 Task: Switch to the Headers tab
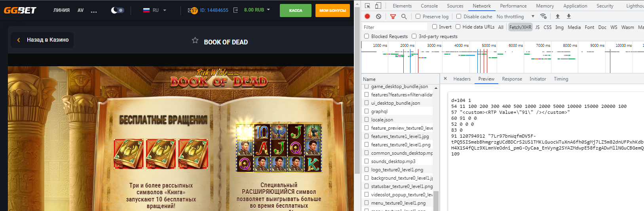[462, 79]
